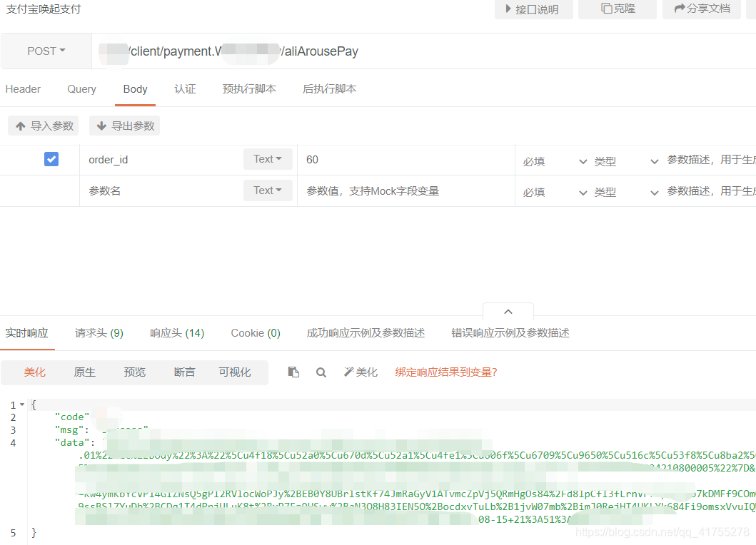Open the Text type dropdown for order_id
The height and width of the screenshot is (545, 756).
click(x=268, y=159)
